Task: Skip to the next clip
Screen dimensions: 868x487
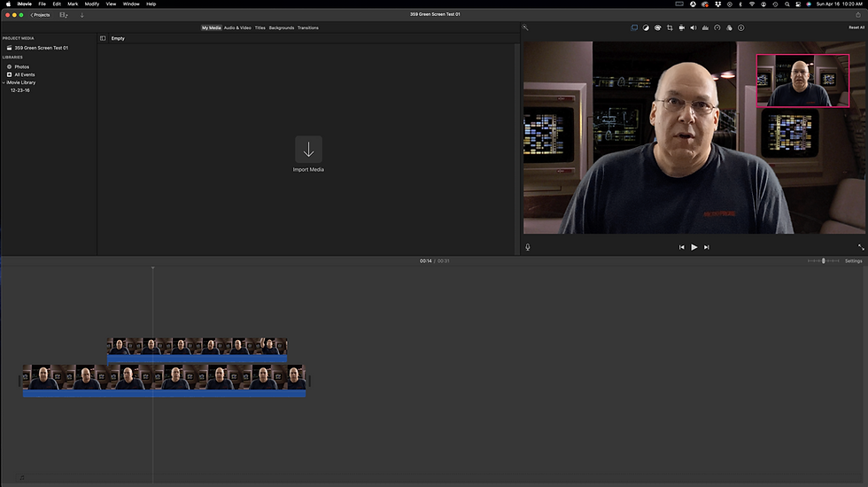Action: pos(707,247)
